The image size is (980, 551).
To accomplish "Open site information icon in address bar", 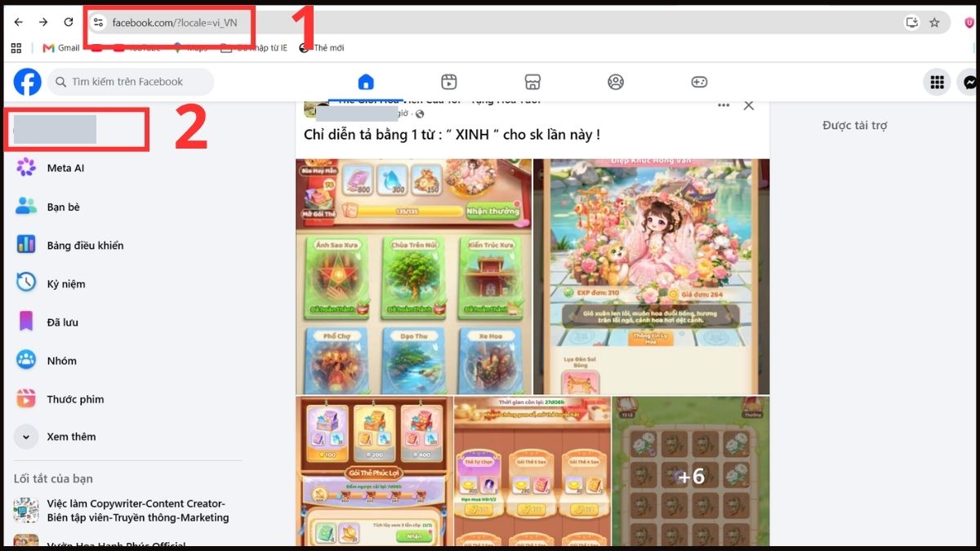I will [98, 22].
